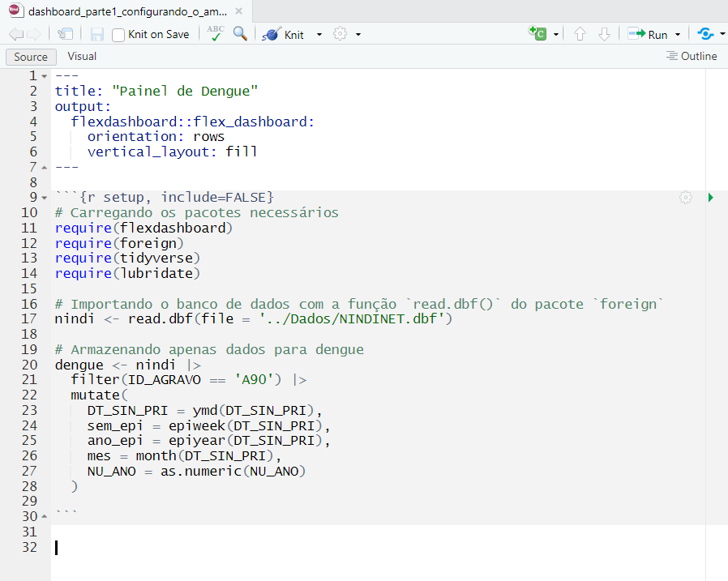Switch to Visual editor mode
728x581 pixels.
82,57
